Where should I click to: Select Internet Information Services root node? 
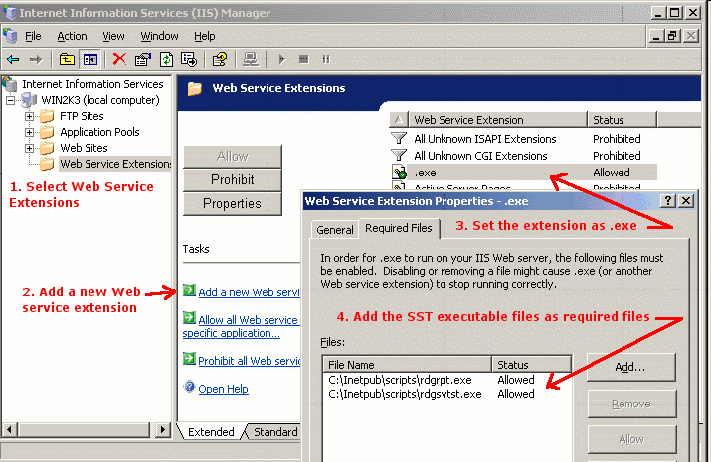(x=93, y=84)
